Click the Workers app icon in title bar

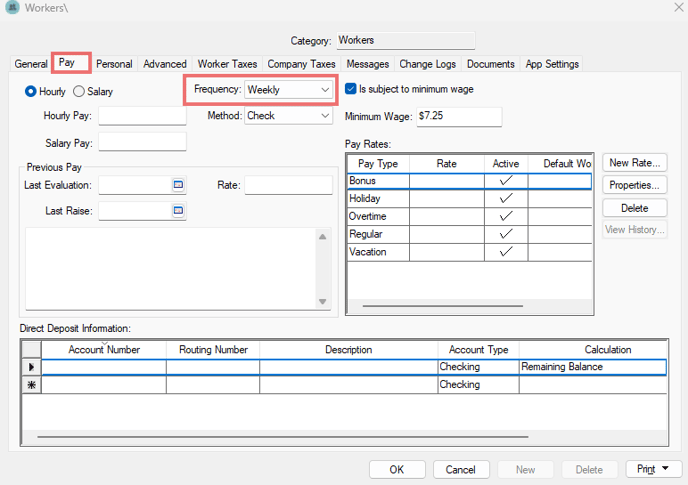[13, 9]
